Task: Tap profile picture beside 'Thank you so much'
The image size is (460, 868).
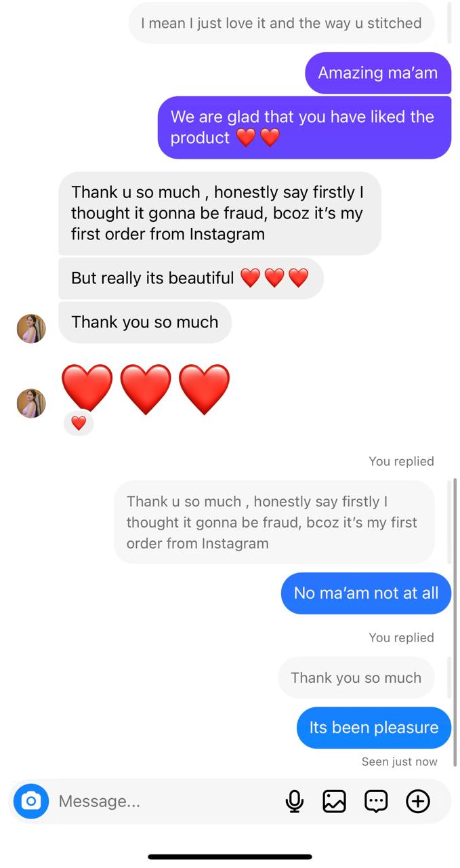Action: [31, 329]
